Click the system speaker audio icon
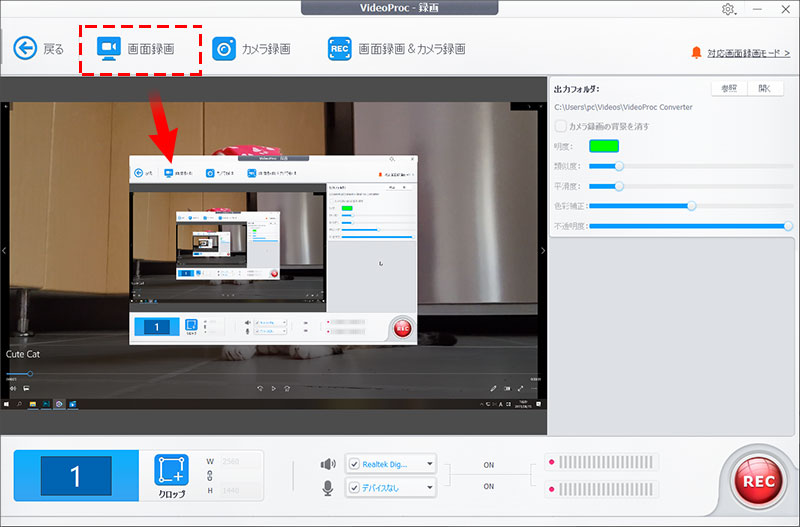This screenshot has width=800, height=527. pyautogui.click(x=328, y=464)
